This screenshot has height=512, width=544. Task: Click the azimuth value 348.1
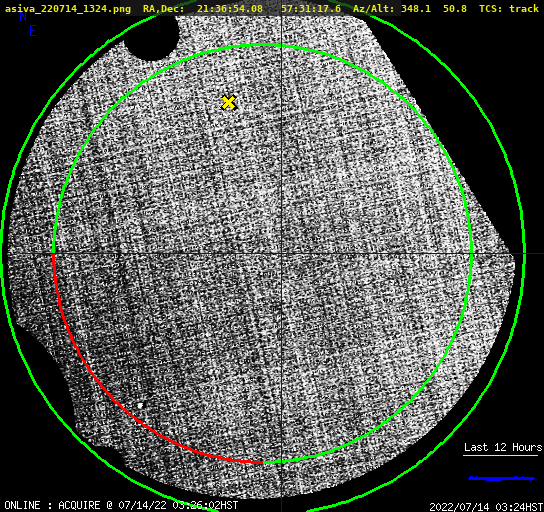point(416,8)
